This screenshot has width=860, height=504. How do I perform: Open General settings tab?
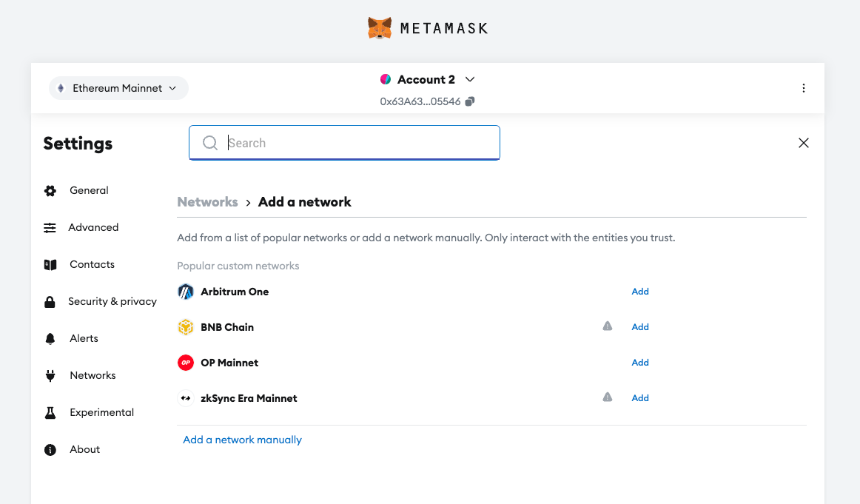click(x=89, y=190)
